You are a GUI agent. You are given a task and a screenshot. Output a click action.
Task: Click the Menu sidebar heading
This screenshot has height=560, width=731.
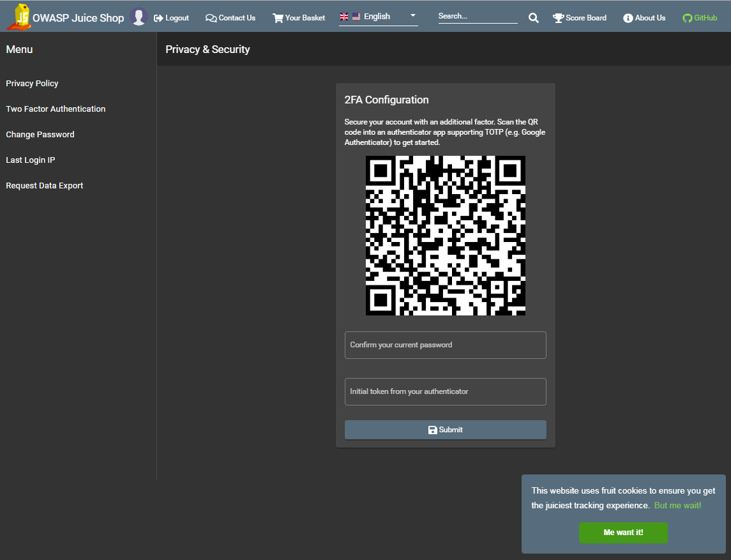coord(19,49)
